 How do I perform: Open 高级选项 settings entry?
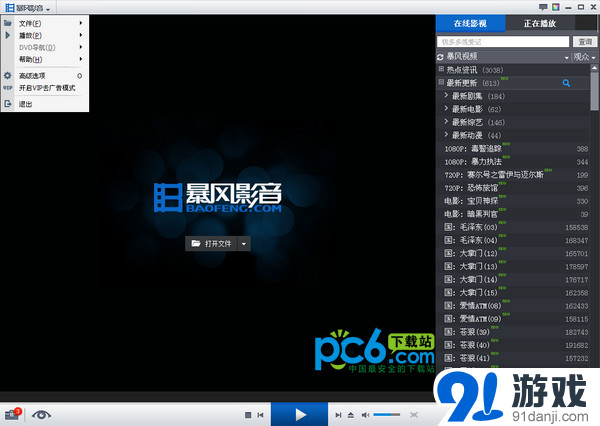[45, 76]
